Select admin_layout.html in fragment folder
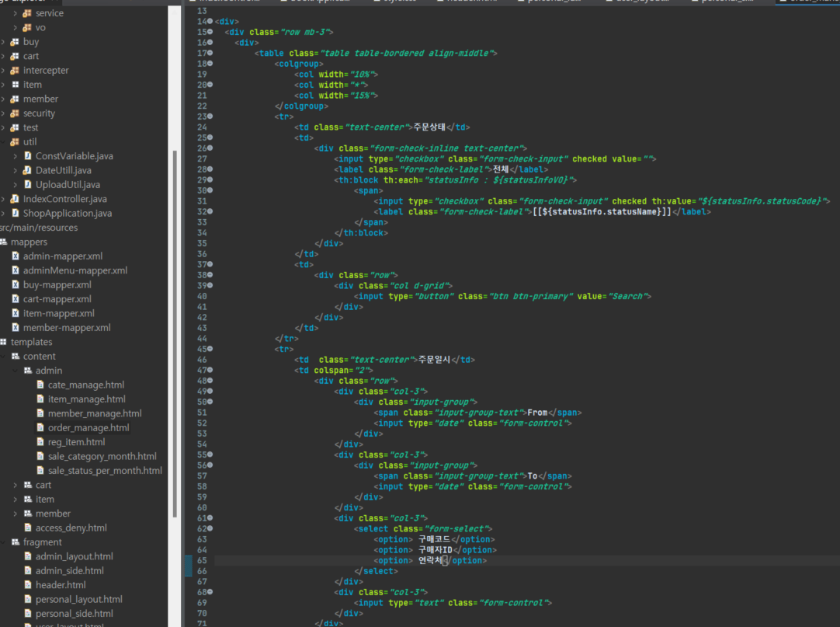This screenshot has height=627, width=840. (74, 557)
